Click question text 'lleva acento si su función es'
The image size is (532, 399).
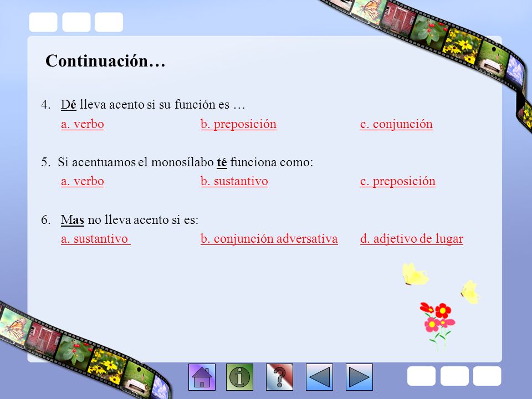pos(155,105)
